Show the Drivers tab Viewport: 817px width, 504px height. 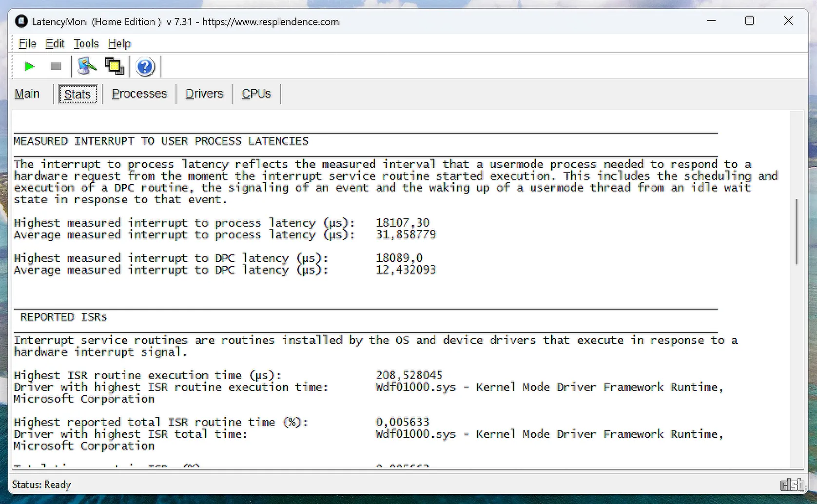click(204, 94)
